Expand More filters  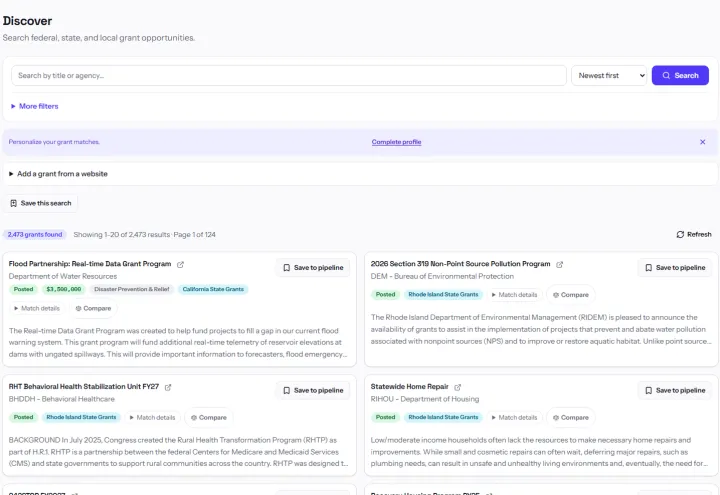(x=34, y=106)
